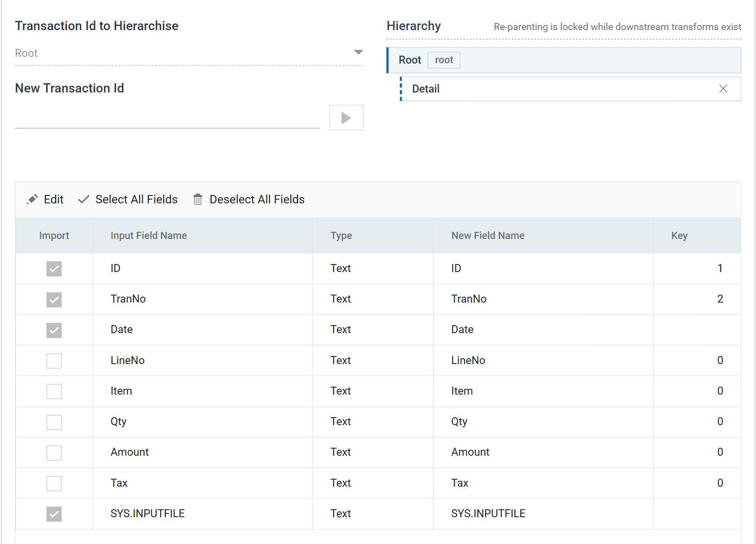Click the Edit toolbar label

(x=54, y=199)
